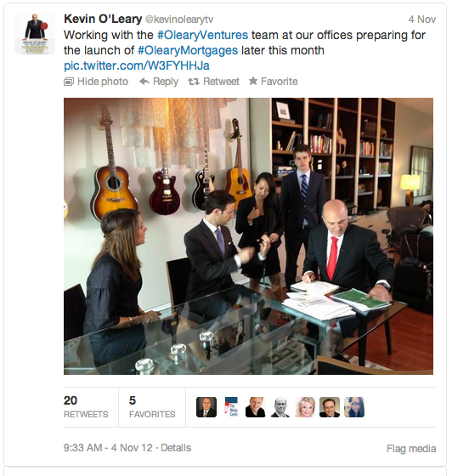Click the Reply arrow icon
The image size is (452, 476).
[144, 82]
